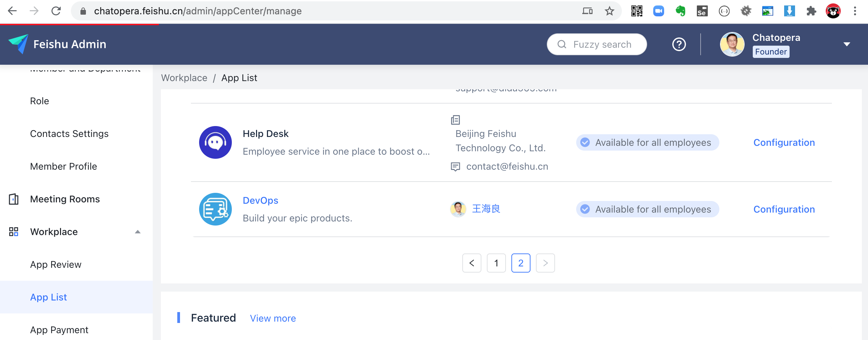Select the Meeting Rooms sidebar icon

coord(14,199)
